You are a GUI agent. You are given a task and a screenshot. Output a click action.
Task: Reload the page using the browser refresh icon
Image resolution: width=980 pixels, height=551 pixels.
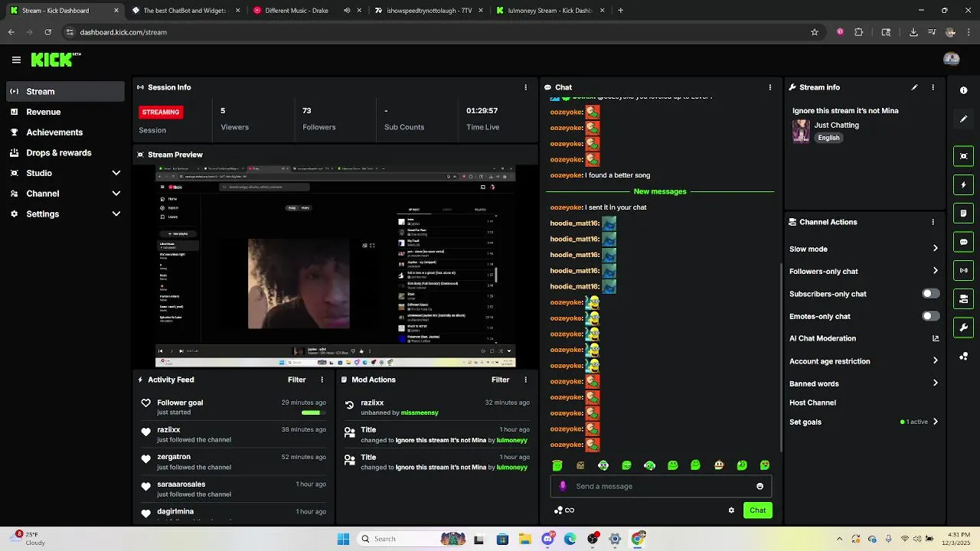coord(47,32)
